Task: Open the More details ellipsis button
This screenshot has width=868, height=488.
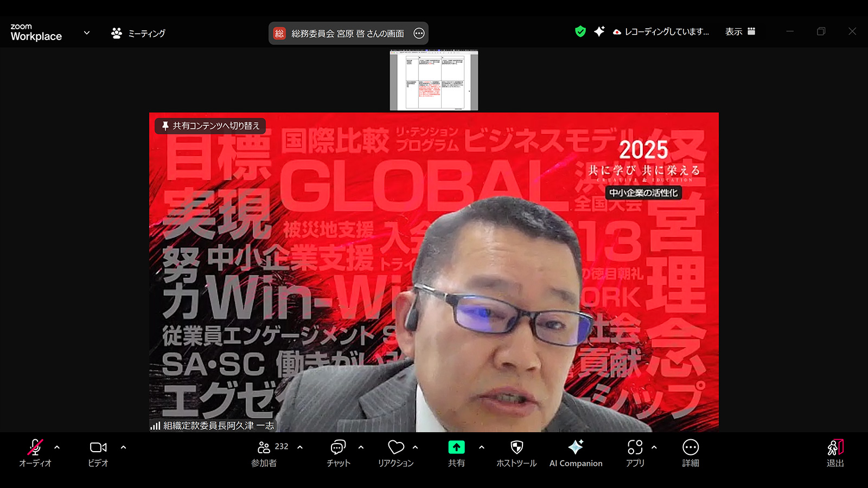Action: click(x=691, y=453)
